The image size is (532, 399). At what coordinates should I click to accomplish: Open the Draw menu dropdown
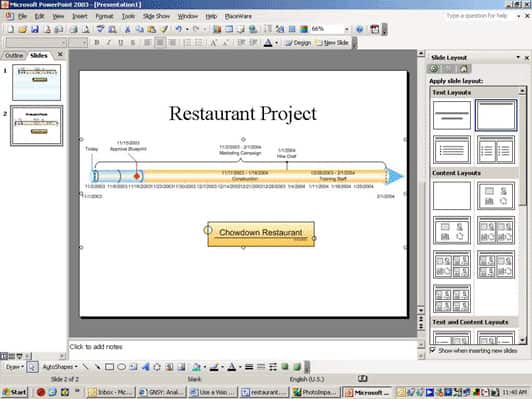[15, 367]
